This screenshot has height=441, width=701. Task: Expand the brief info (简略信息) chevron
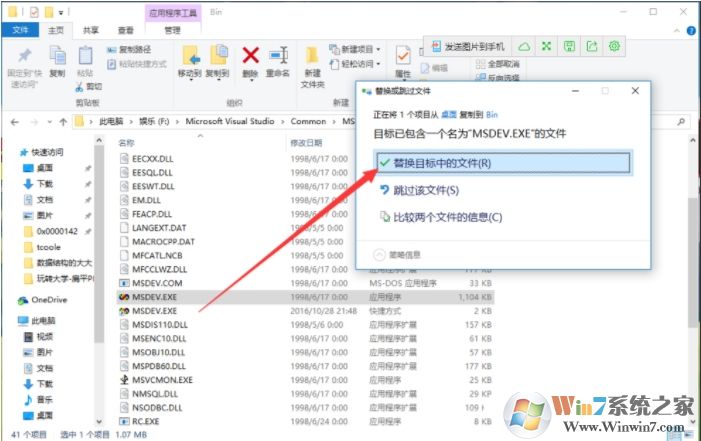pyautogui.click(x=379, y=255)
